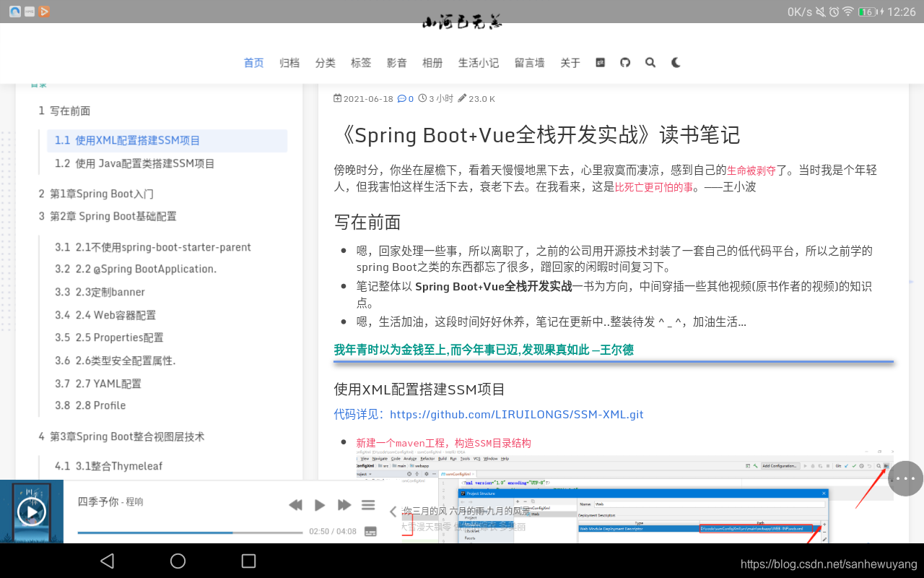Tap the muted sound icon in status bar
924x578 pixels.
point(821,12)
